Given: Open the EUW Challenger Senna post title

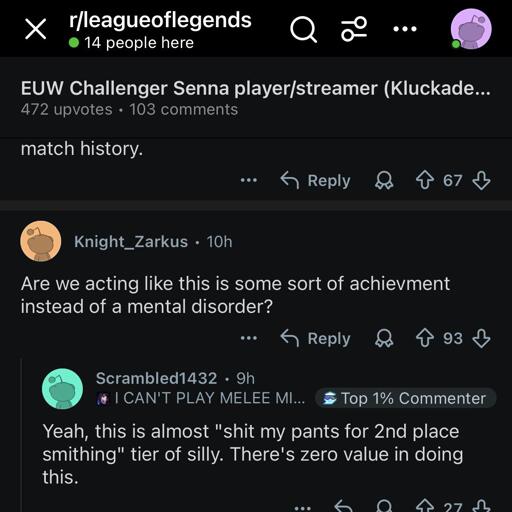Looking at the screenshot, I should pos(255,88).
